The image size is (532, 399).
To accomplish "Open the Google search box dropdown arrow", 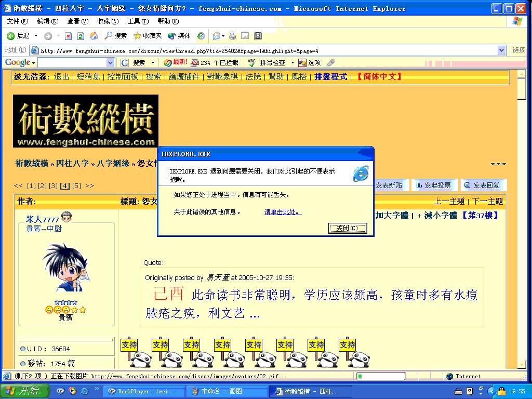I will click(x=110, y=62).
